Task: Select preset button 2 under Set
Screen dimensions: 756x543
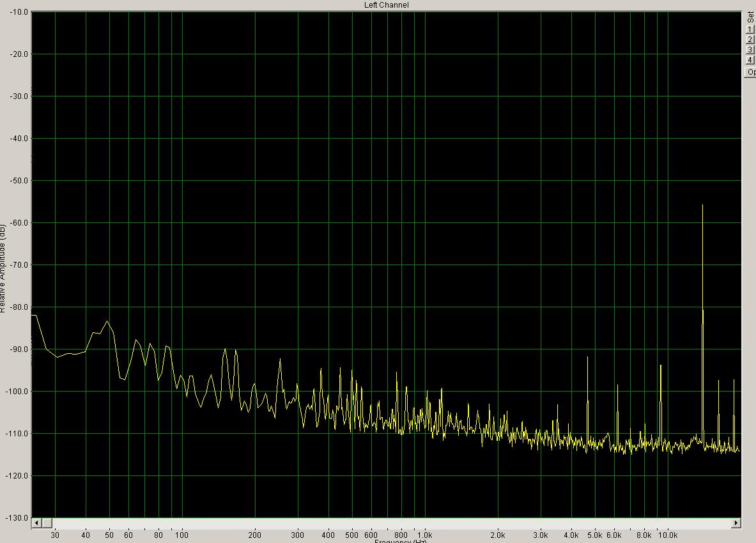Action: tap(750, 40)
